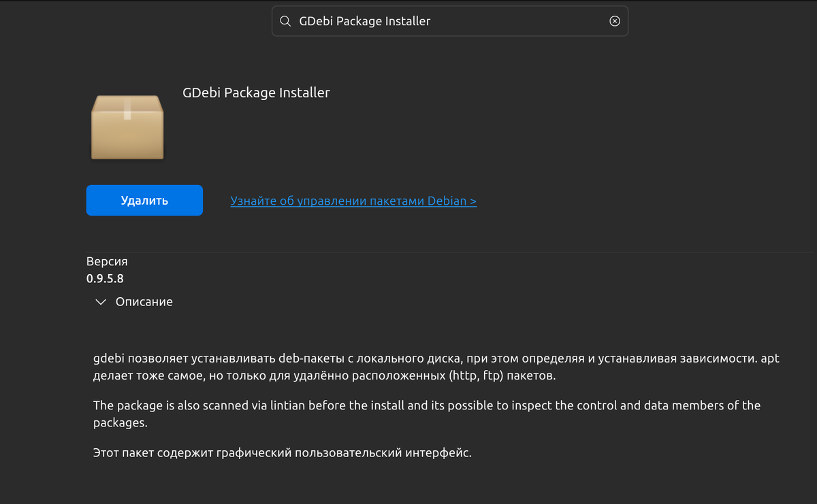Click the line Этот пакет содержит графический интерфейс
The height and width of the screenshot is (504, 817).
click(282, 453)
